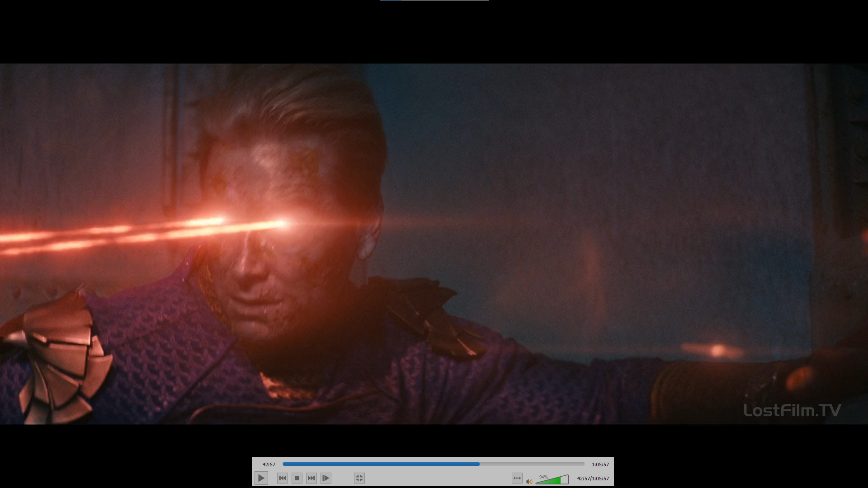This screenshot has height=488, width=868.
Task: Click the thin progress strip at the screen top
Action: [x=434, y=0]
